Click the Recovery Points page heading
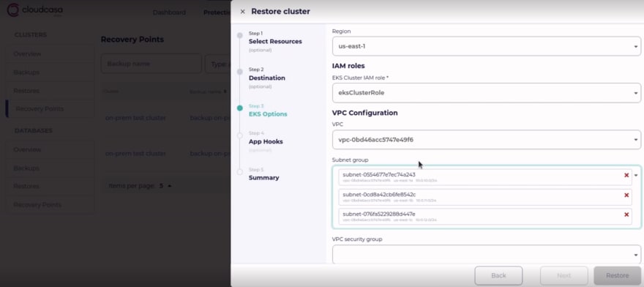 (x=132, y=40)
